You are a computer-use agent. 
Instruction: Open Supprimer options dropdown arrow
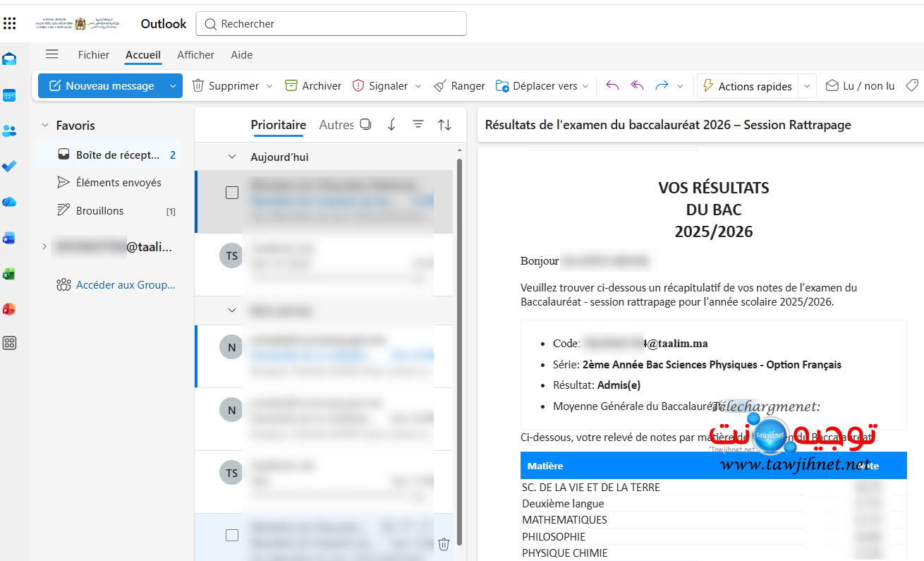[269, 86]
